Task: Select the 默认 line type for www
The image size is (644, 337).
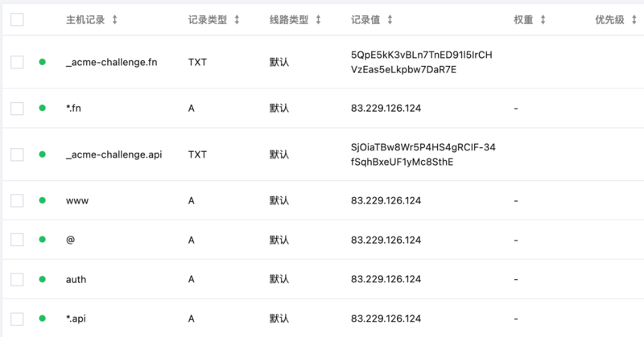Action: [x=279, y=200]
